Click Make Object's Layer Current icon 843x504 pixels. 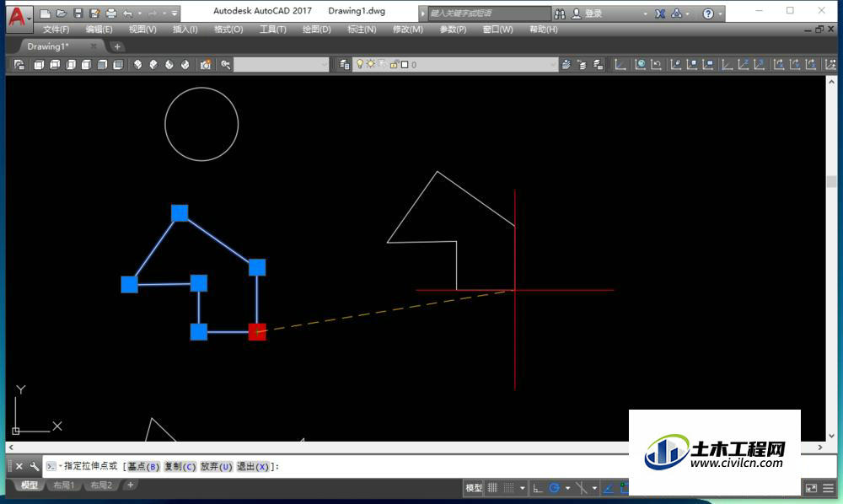[x=566, y=65]
